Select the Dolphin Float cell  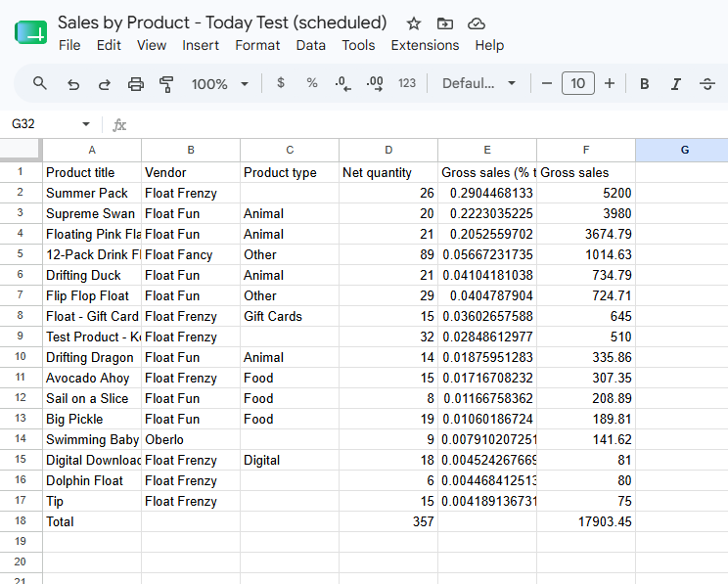[92, 480]
